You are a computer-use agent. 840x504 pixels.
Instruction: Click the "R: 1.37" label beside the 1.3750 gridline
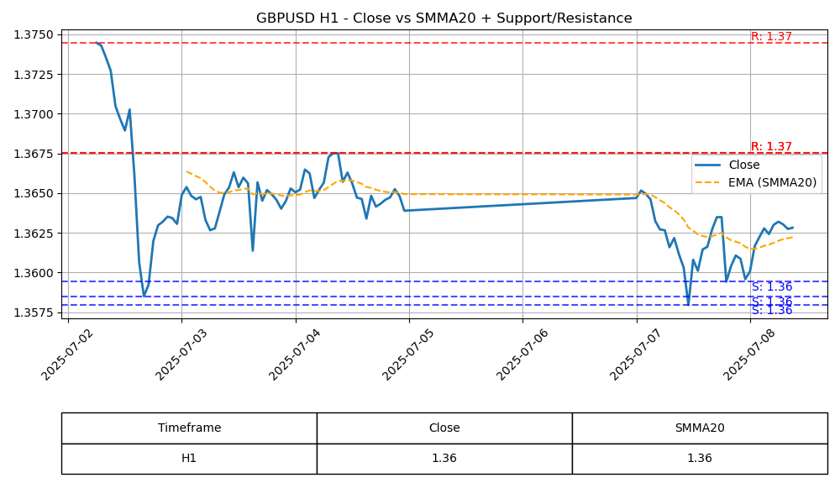(771, 36)
